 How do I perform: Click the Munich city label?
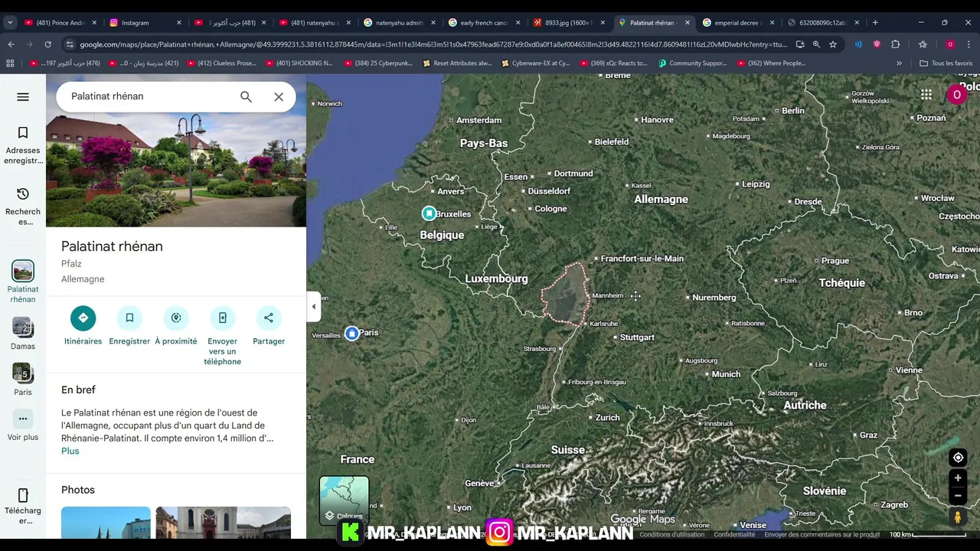point(726,374)
